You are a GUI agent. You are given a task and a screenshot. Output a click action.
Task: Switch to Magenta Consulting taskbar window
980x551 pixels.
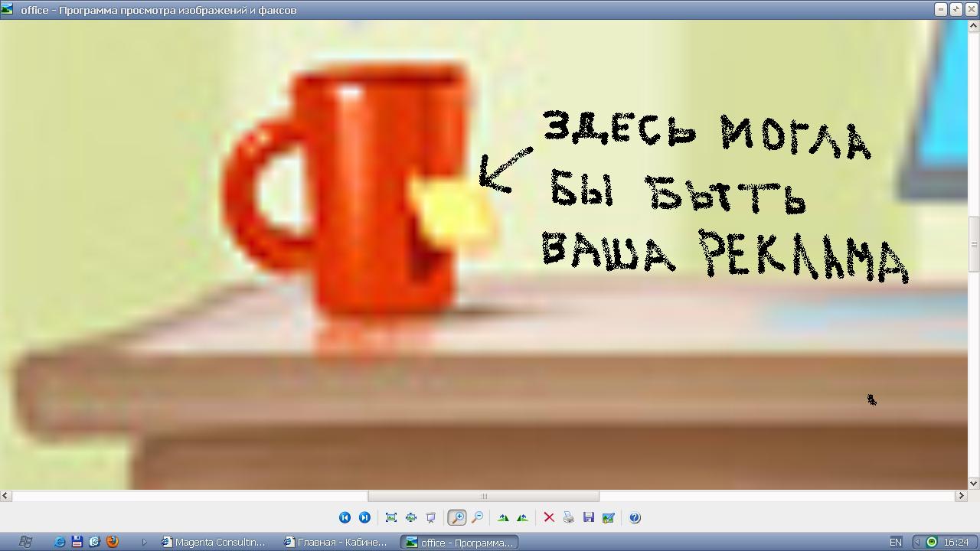pyautogui.click(x=214, y=542)
